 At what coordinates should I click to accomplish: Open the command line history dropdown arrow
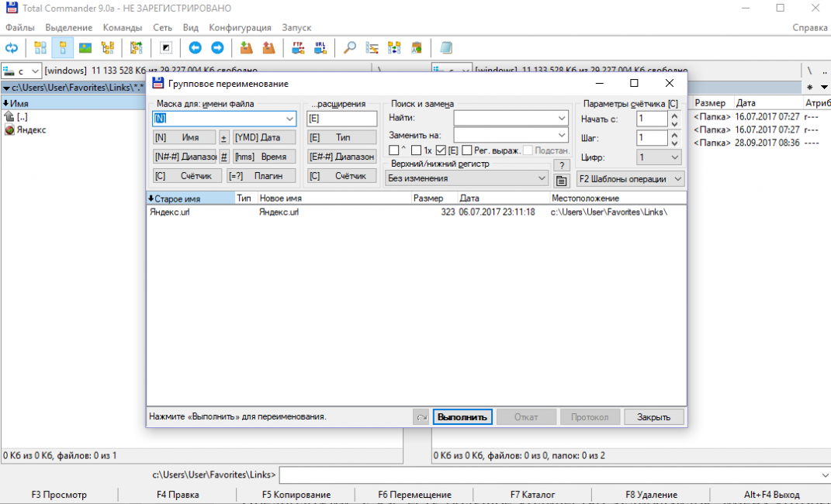825,475
